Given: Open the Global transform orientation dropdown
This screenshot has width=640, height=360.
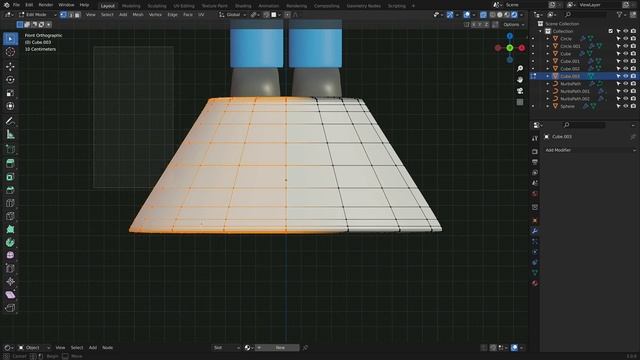Looking at the screenshot, I should pos(233,15).
